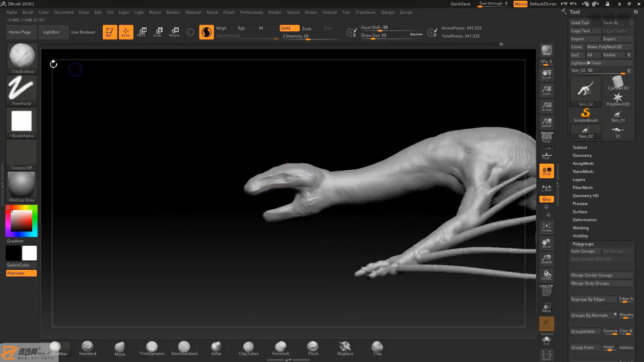The height and width of the screenshot is (362, 644).
Task: Click the Zoom3D icon
Action: coord(546,260)
